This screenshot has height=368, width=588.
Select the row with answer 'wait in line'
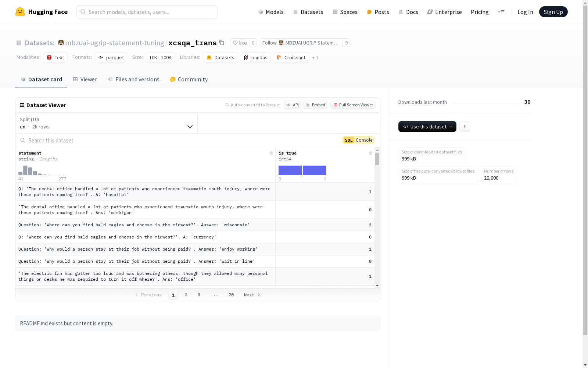pos(195,261)
